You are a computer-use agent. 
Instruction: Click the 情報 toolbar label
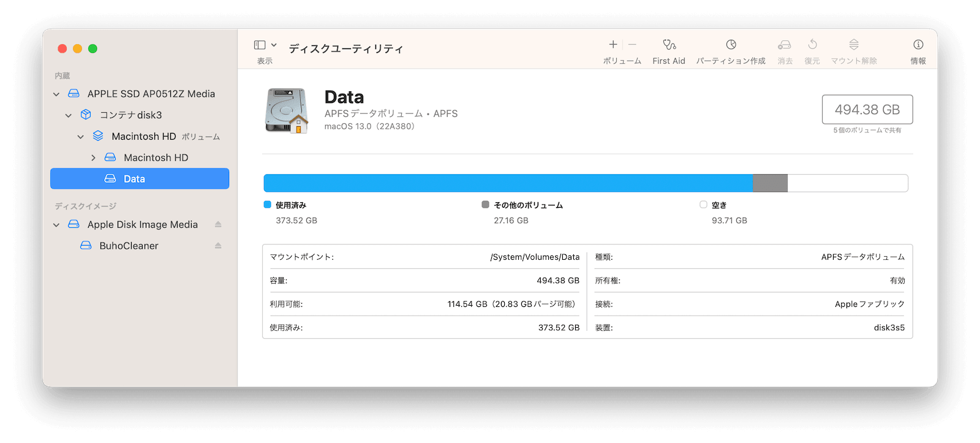(x=918, y=61)
